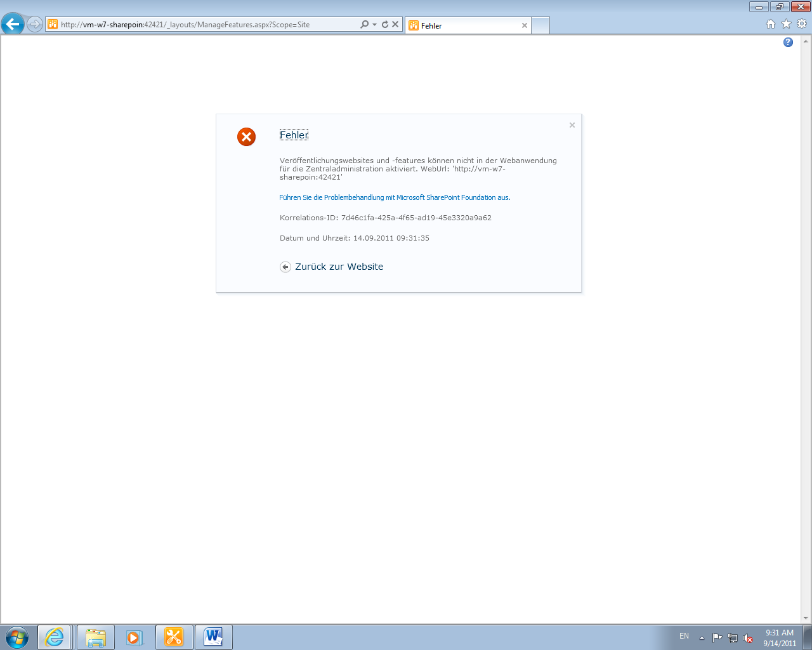Click the site favicon in address bar
The height and width of the screenshot is (650, 812).
53,25
